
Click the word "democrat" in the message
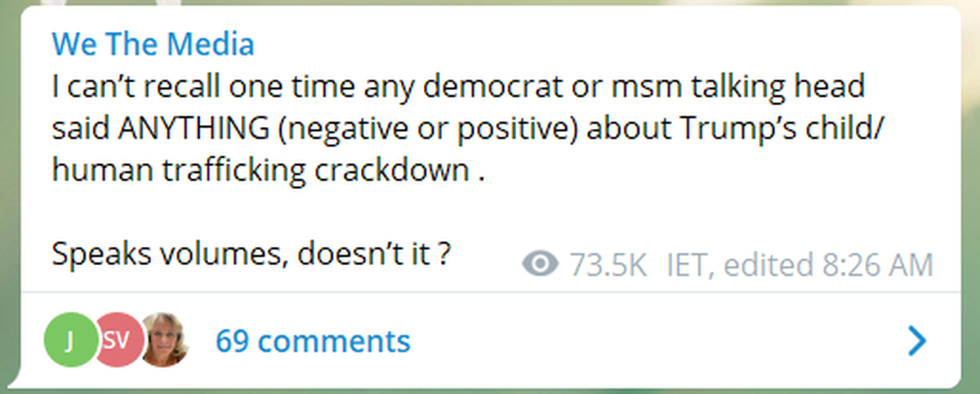click(493, 87)
